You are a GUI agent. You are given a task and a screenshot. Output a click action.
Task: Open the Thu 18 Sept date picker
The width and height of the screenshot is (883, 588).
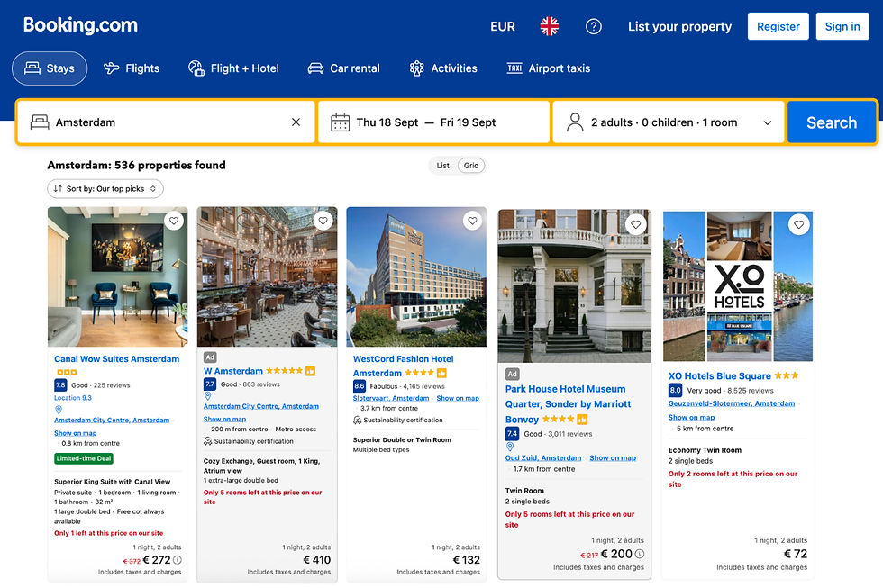tap(387, 122)
